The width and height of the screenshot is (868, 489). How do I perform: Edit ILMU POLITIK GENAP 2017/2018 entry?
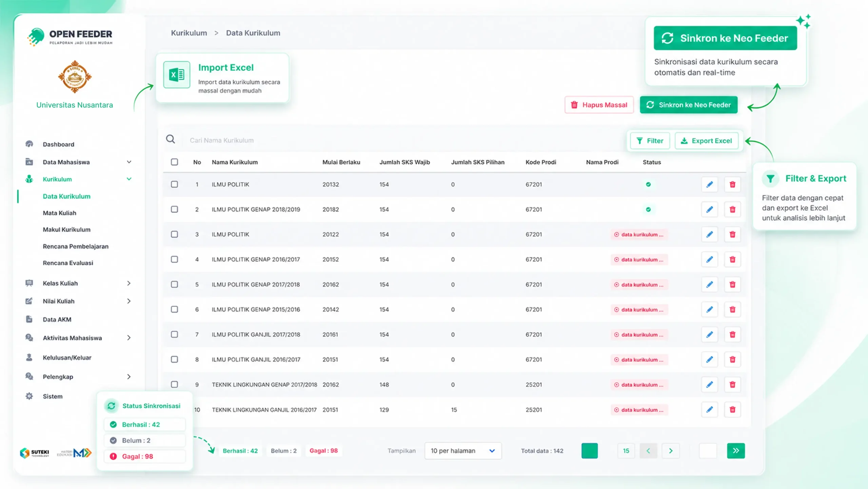709,284
